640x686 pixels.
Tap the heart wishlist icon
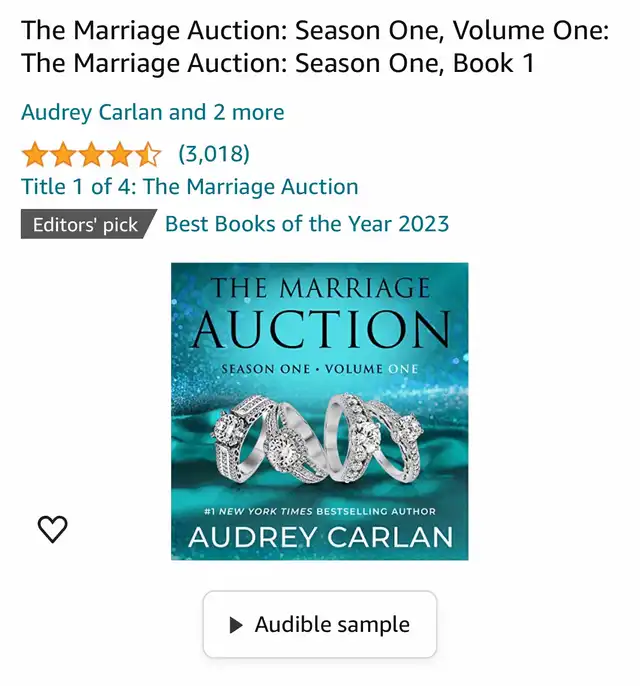coord(52,529)
